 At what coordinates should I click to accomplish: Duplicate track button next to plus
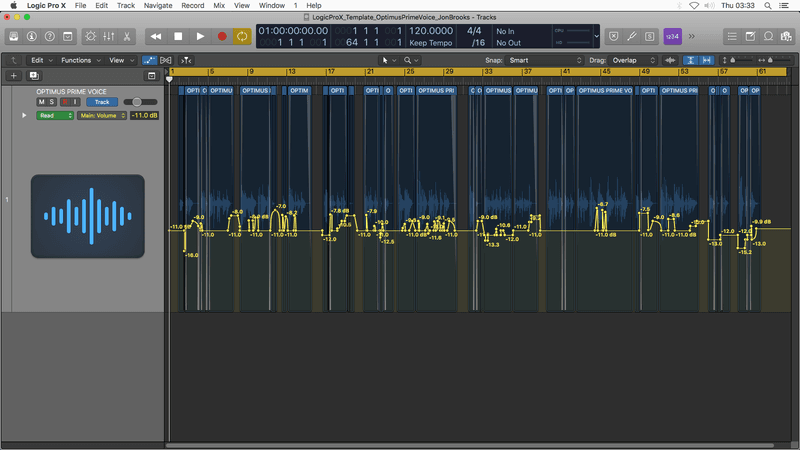(34, 76)
